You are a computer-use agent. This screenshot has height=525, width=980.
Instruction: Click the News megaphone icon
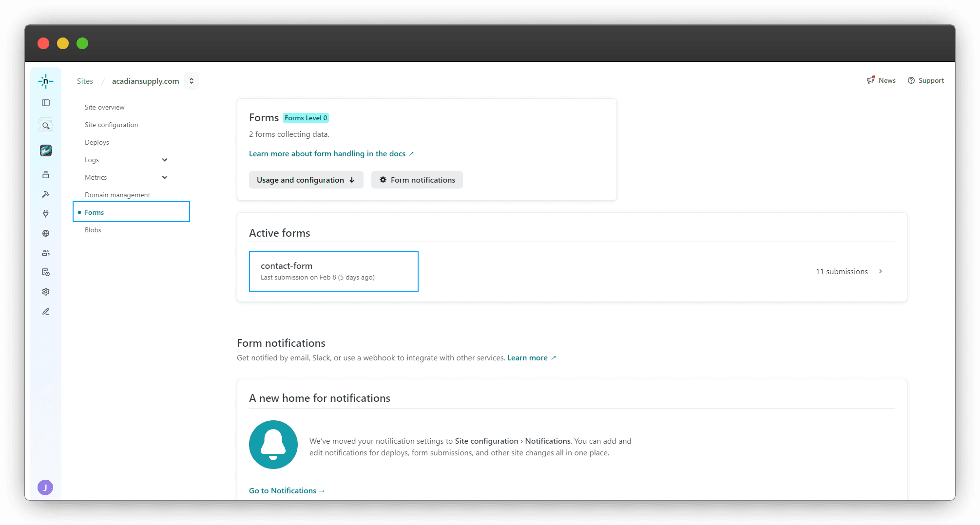tap(871, 80)
